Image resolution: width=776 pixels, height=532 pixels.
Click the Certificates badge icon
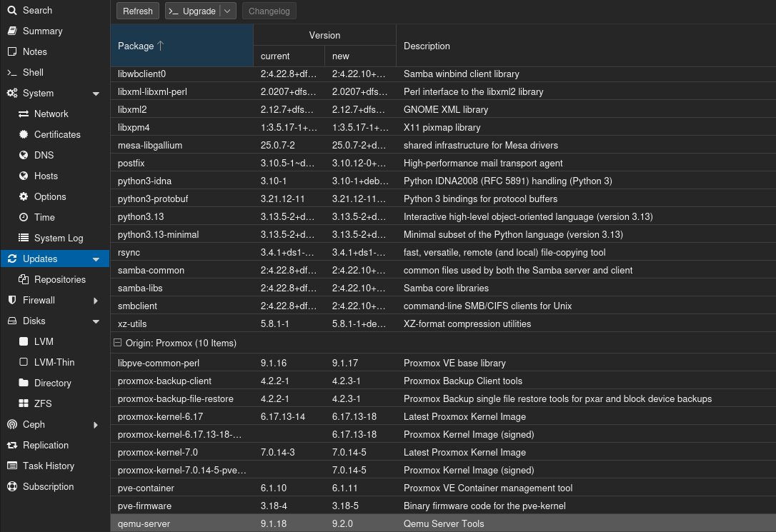[x=24, y=134]
